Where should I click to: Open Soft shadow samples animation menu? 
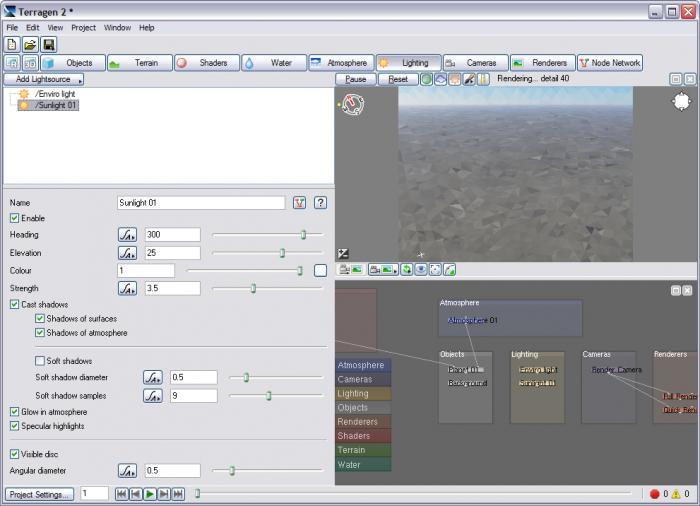(153, 396)
